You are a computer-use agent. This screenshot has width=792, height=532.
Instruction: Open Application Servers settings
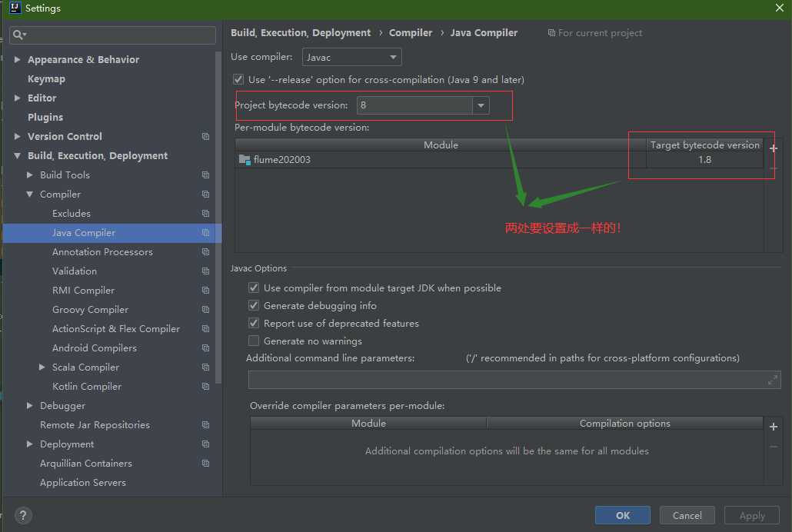tap(83, 482)
